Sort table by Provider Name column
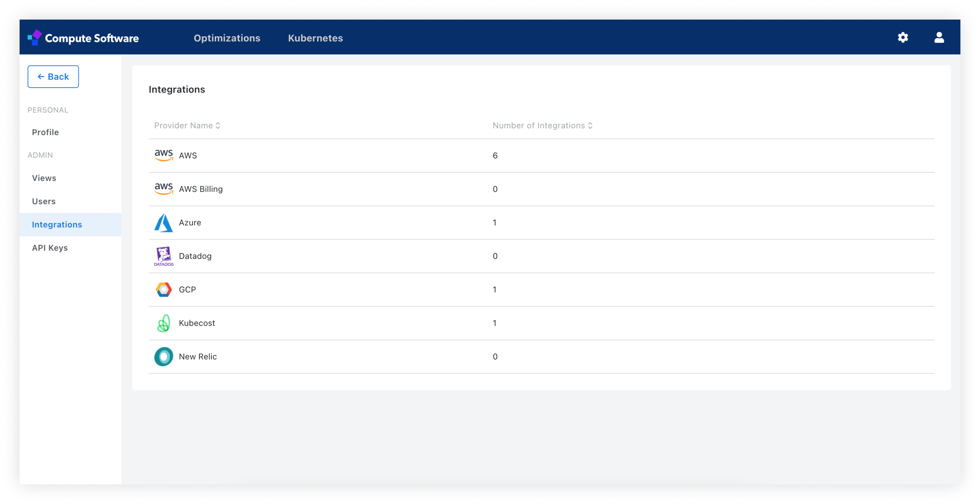Image resolution: width=980 pixels, height=504 pixels. pyautogui.click(x=187, y=125)
